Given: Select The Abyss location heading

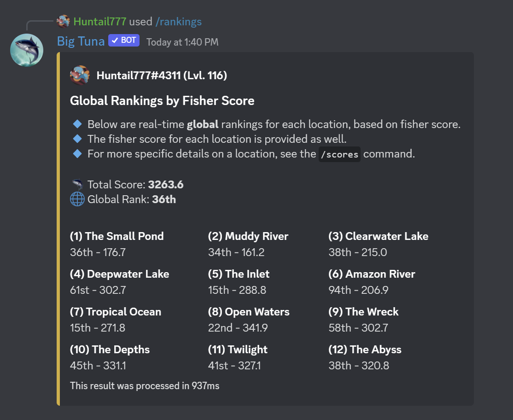Looking at the screenshot, I should click(365, 350).
